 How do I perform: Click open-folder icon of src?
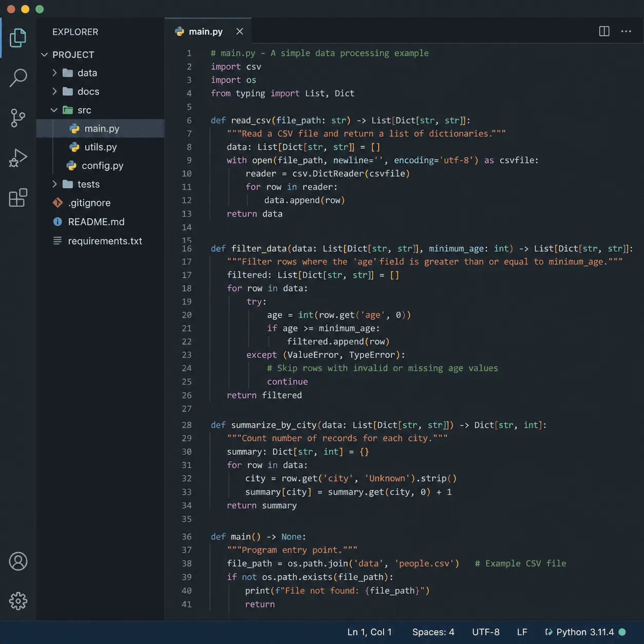[68, 110]
